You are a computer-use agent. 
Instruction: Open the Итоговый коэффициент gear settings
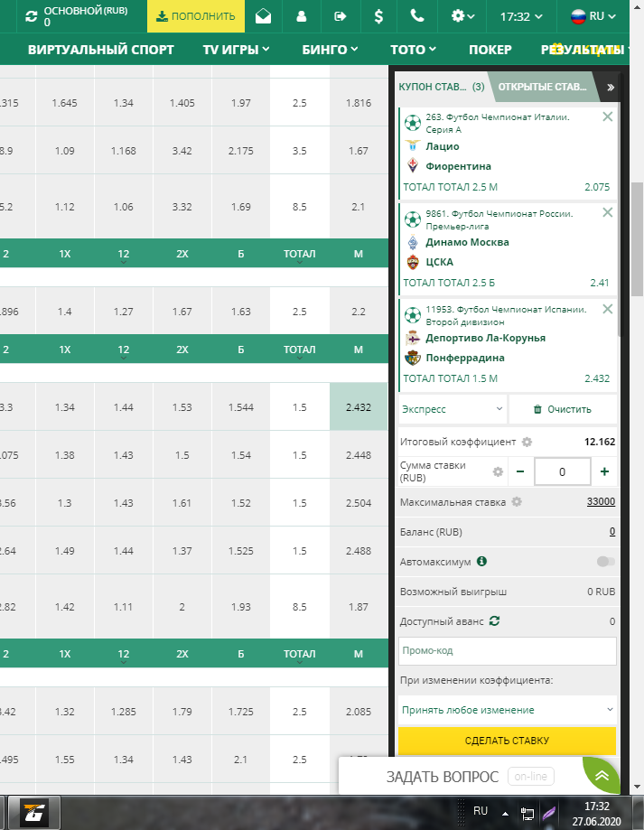pyautogui.click(x=527, y=443)
